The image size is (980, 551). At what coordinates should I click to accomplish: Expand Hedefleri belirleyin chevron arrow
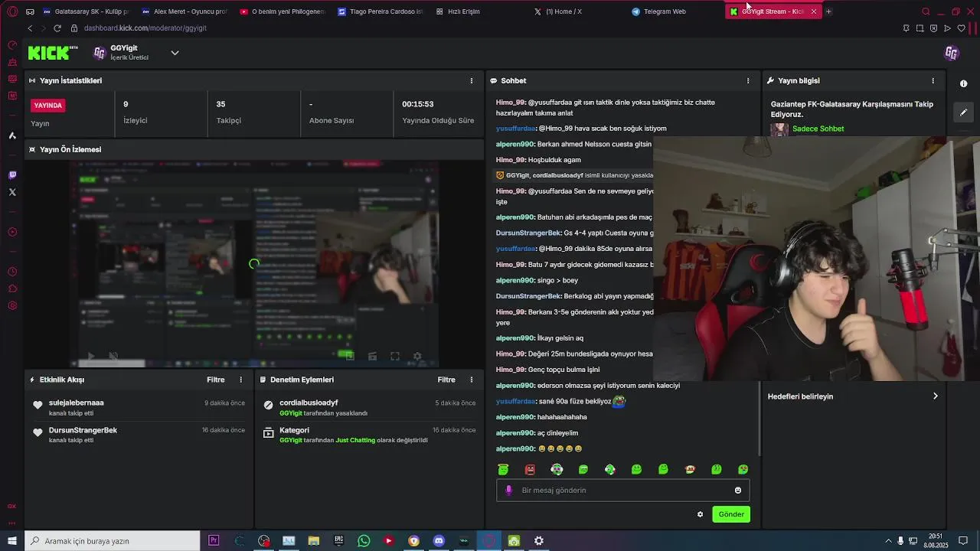[935, 396]
